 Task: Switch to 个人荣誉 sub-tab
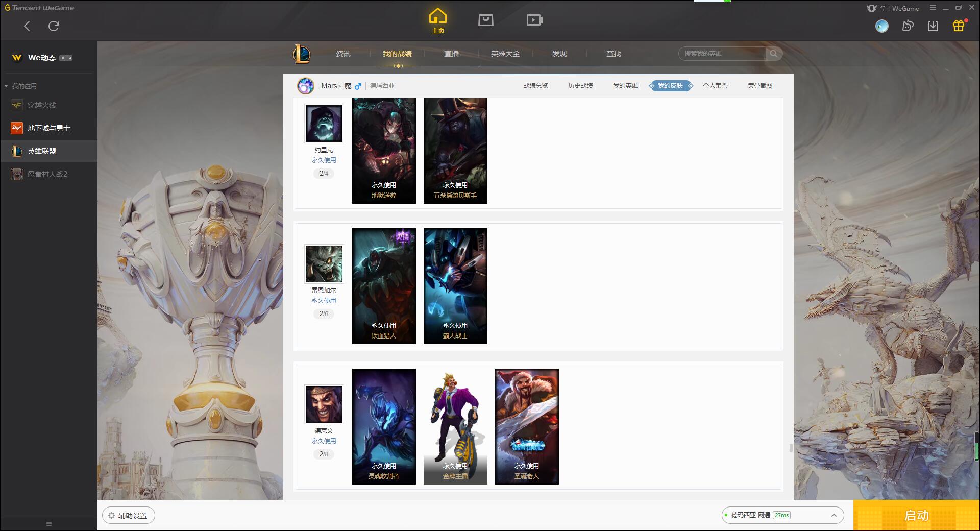(715, 86)
